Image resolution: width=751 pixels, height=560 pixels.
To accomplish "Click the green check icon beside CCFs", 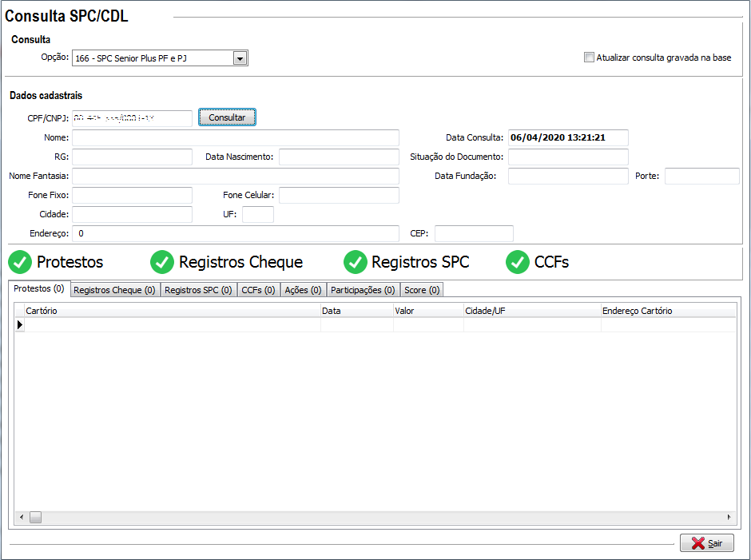I will 518,262.
